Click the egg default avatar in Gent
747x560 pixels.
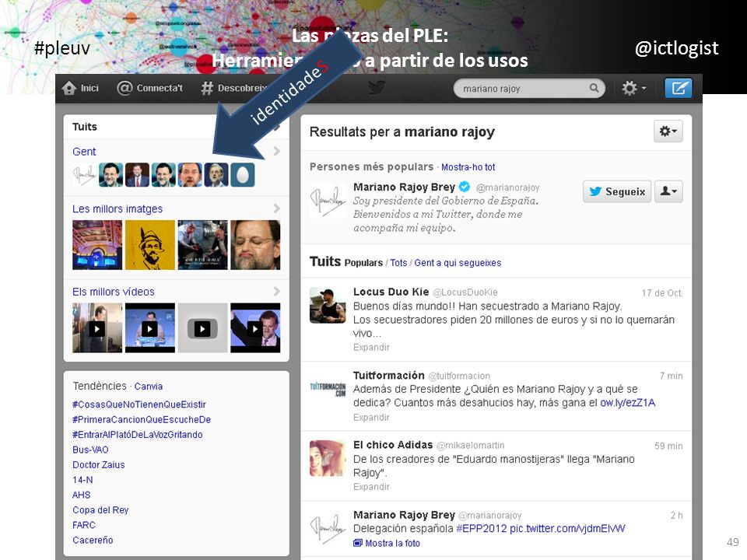click(x=243, y=175)
